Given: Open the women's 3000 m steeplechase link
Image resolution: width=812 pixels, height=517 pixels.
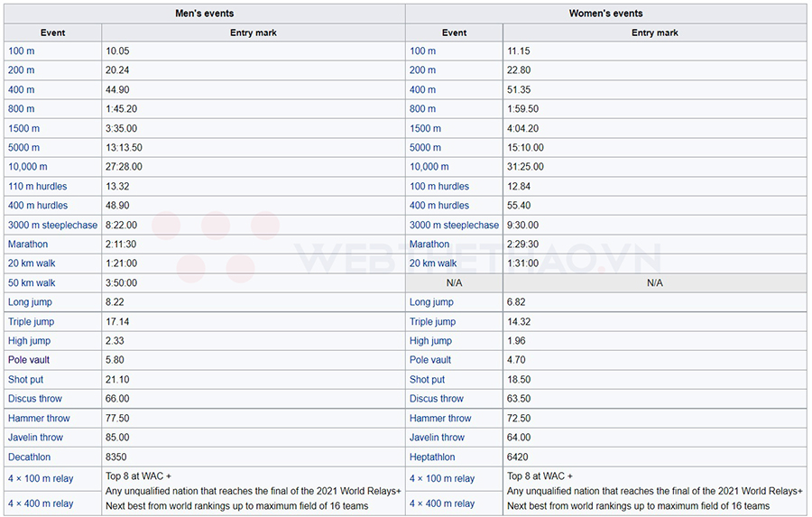Looking at the screenshot, I should coord(454,225).
